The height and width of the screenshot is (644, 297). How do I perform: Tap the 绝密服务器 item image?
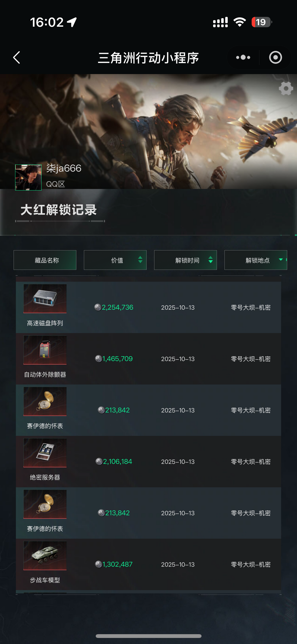[x=45, y=453]
